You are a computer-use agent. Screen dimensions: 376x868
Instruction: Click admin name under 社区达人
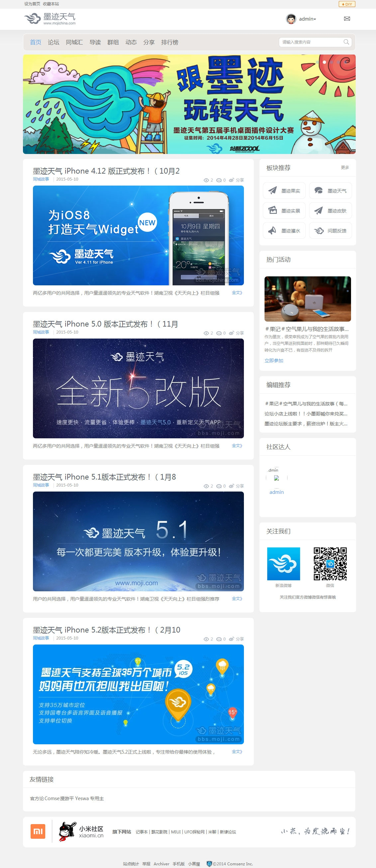click(277, 492)
